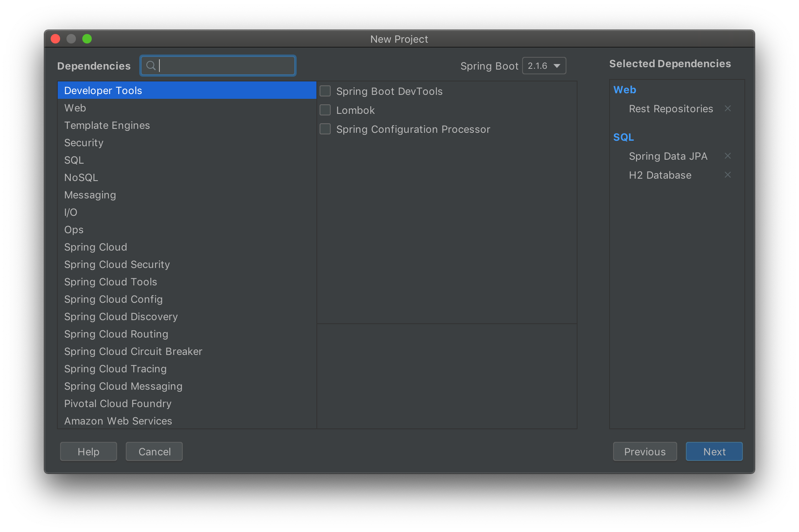Click the Web heading in selected dependencies

coord(625,90)
